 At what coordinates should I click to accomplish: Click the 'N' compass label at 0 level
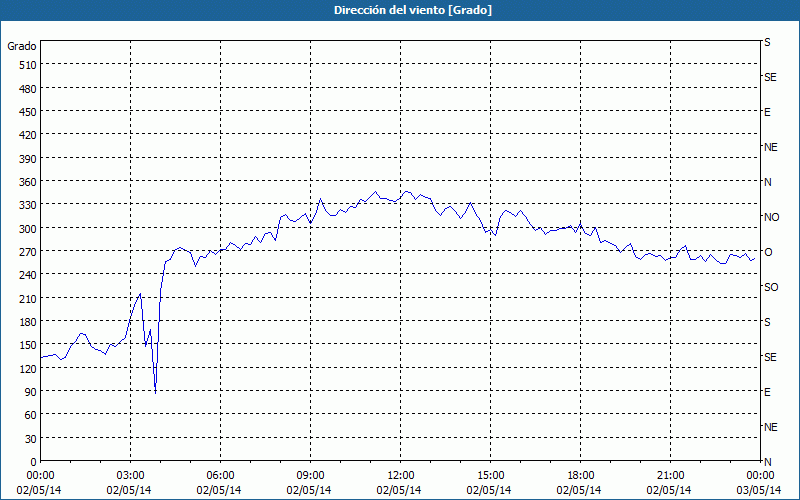point(767,462)
